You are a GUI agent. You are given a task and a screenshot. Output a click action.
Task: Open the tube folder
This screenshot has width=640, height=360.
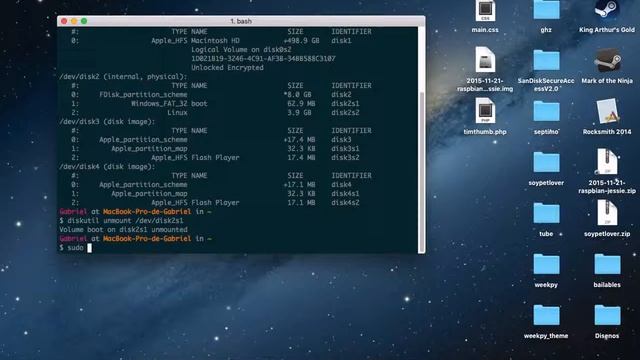546,213
